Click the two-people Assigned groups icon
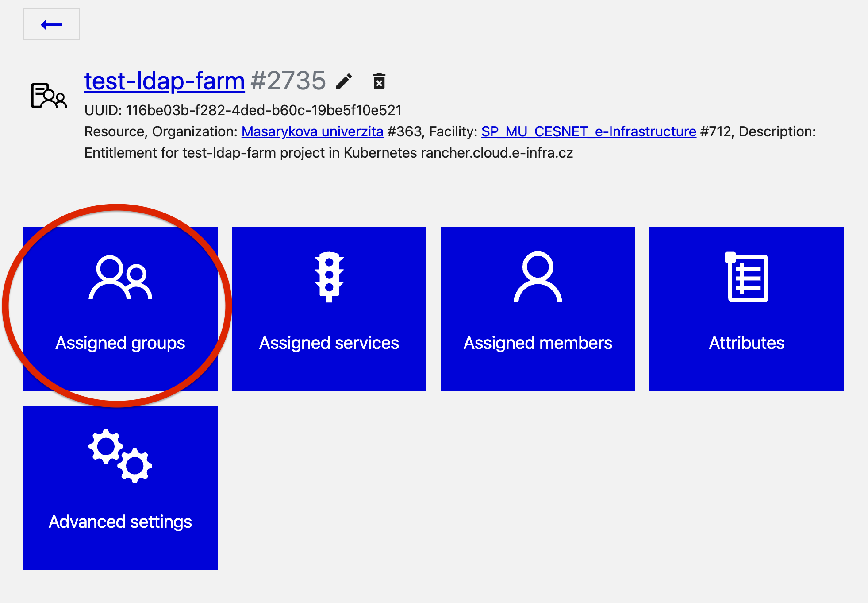868x603 pixels. 120,278
